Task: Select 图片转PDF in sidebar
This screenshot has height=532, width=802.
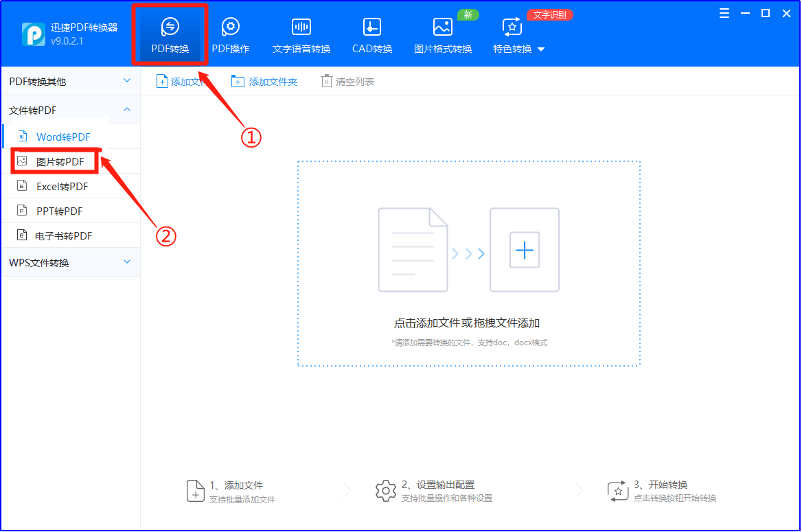Action: point(71,161)
